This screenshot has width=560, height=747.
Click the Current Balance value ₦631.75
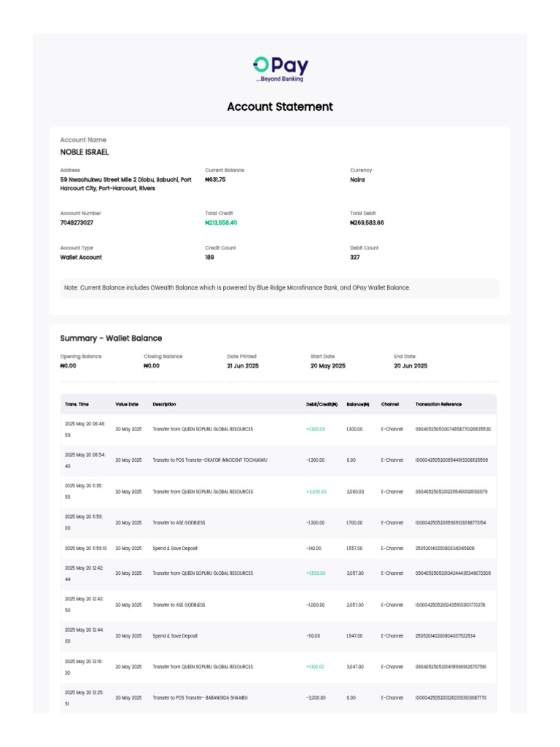[215, 179]
